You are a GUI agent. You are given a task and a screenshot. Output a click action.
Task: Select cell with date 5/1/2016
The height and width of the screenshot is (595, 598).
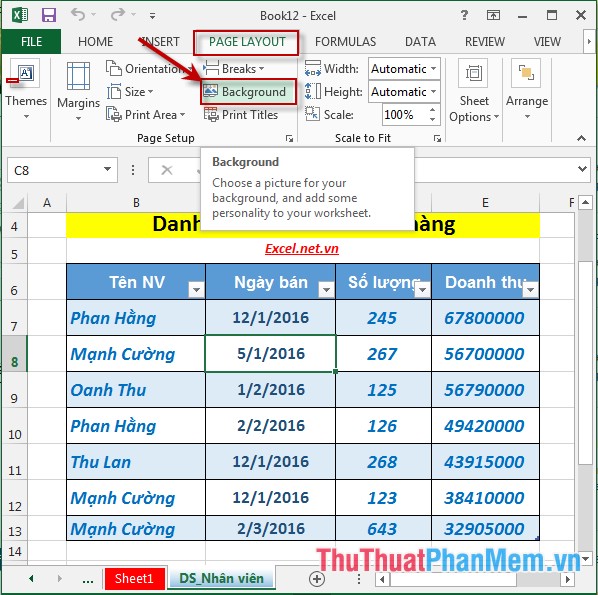click(x=270, y=354)
